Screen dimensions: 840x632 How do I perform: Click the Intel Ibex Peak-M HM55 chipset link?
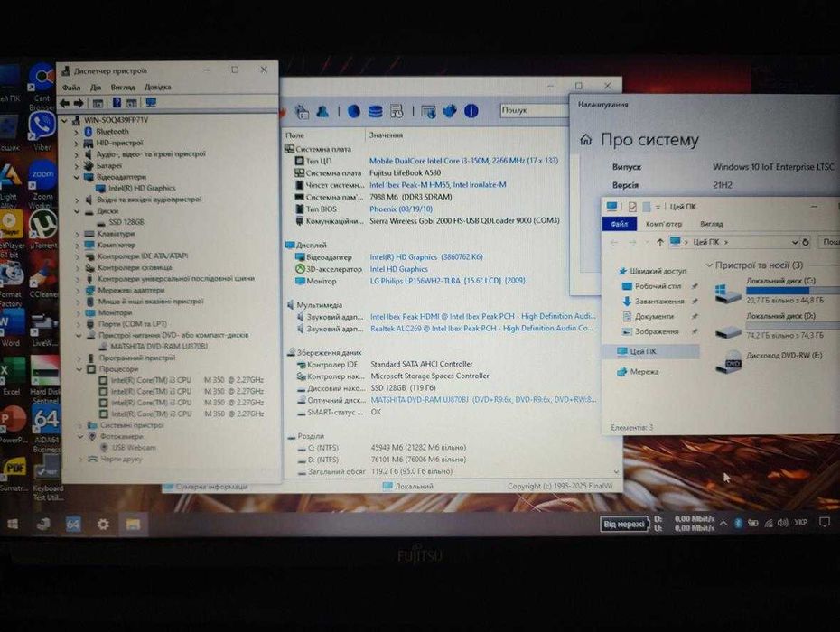click(438, 185)
